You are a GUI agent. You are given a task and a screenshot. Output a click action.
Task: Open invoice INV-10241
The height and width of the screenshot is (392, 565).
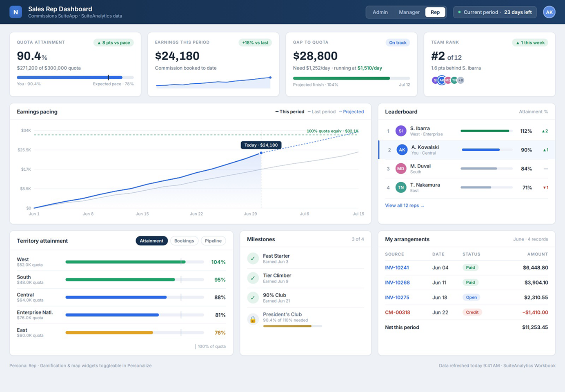click(x=397, y=268)
